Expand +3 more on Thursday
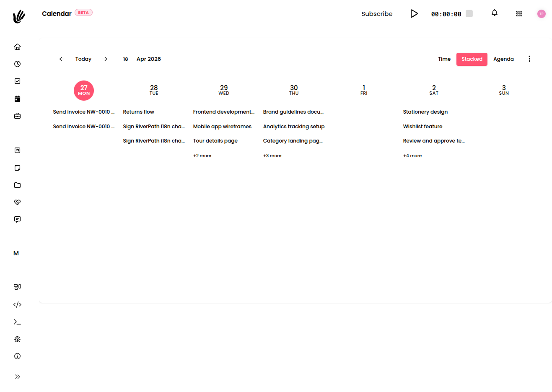Viewport: 552px width, 392px height. coord(272,156)
